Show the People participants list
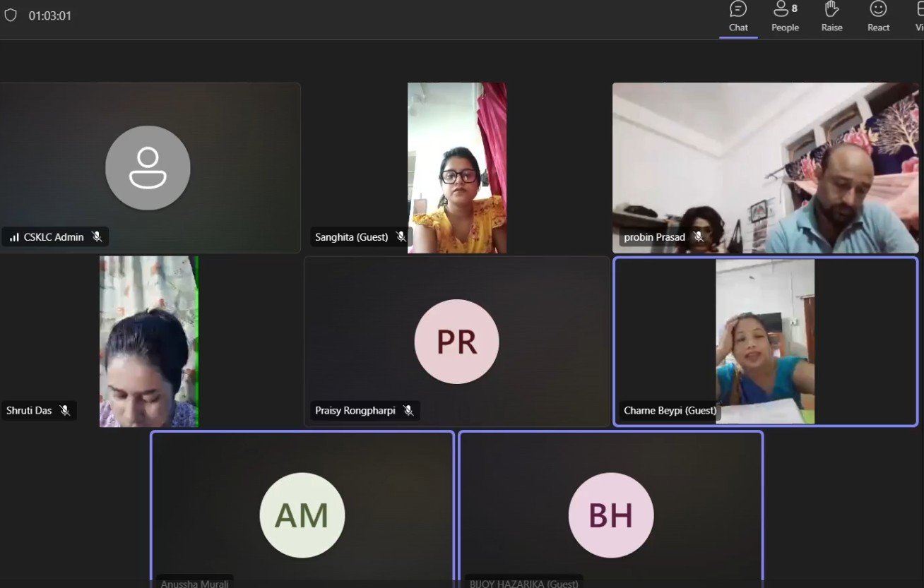 click(785, 18)
